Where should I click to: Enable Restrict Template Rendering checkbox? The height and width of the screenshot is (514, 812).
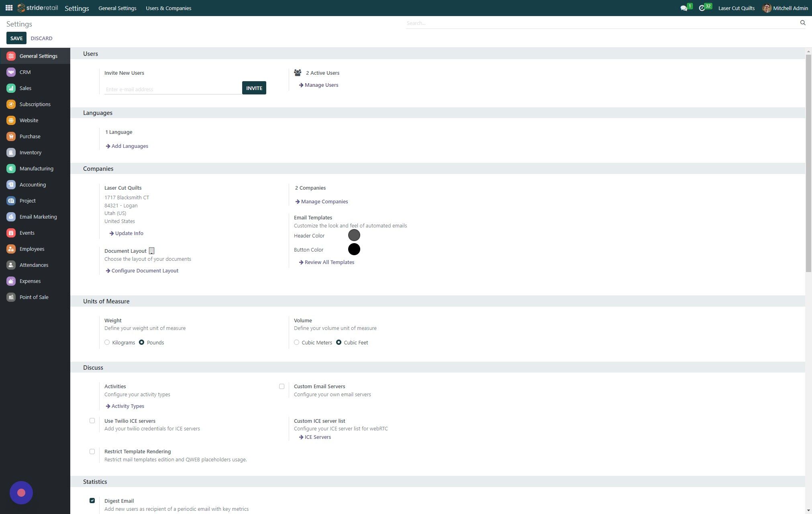[92, 452]
